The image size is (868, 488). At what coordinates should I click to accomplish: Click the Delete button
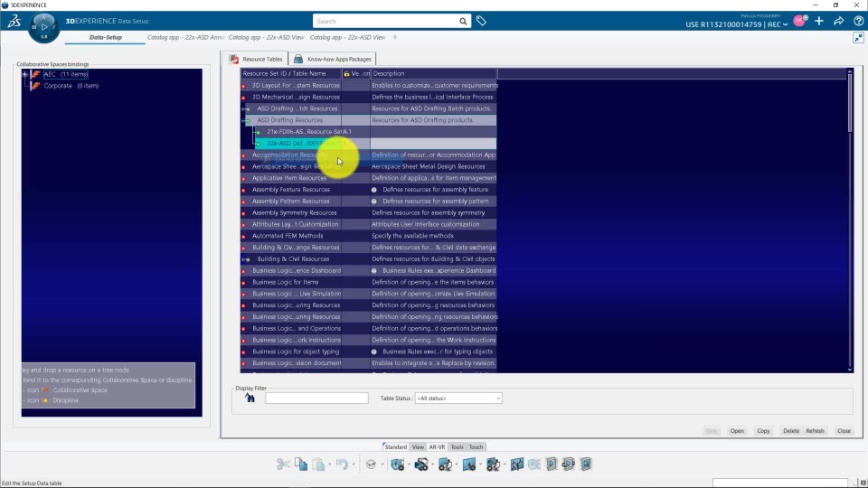[x=790, y=430]
